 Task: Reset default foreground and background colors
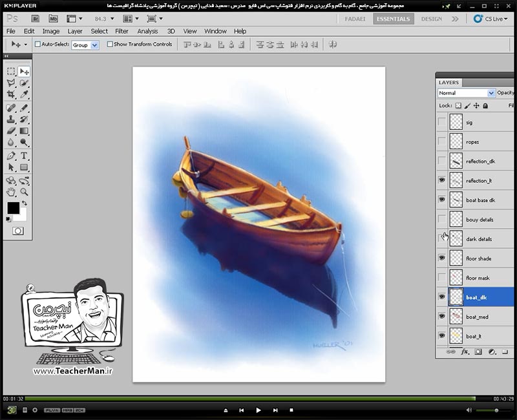(8, 219)
